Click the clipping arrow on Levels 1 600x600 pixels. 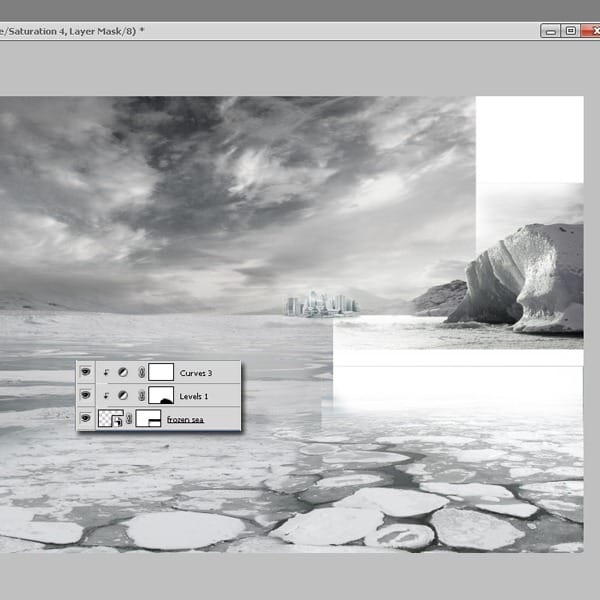click(107, 396)
